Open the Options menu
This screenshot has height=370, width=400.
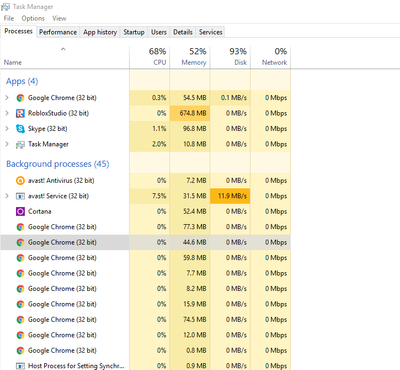click(33, 18)
